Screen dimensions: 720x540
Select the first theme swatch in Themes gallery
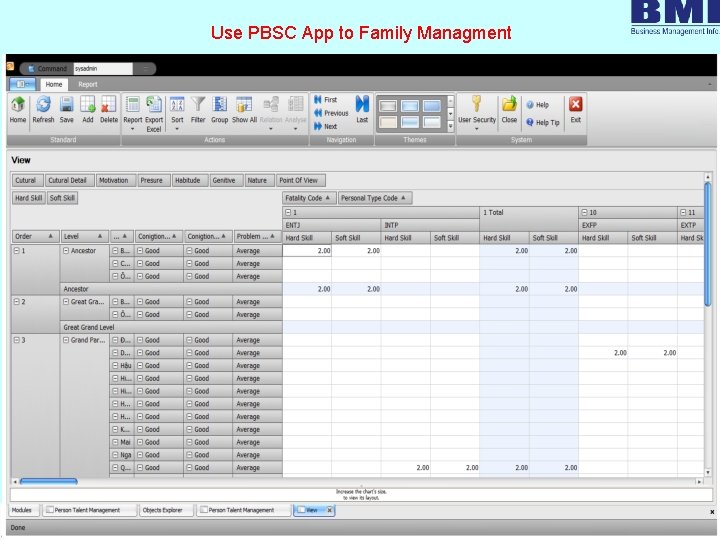point(388,106)
